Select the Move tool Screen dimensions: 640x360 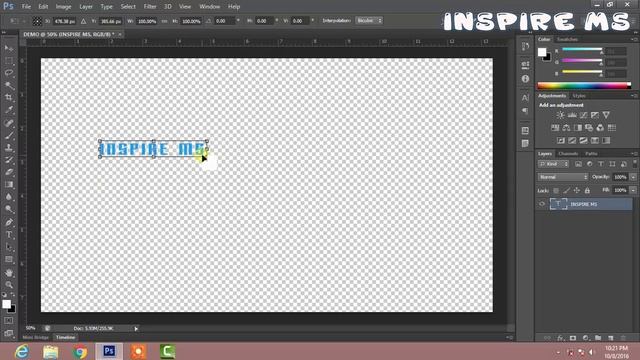point(9,48)
